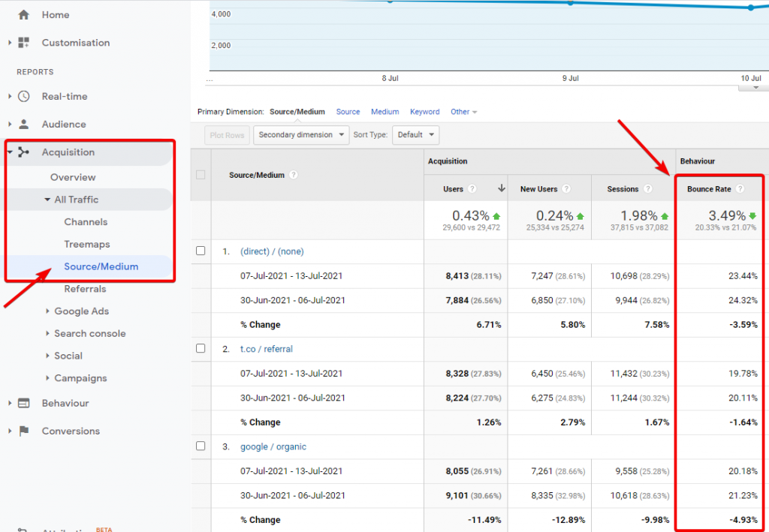Click the Real-time clock icon
The height and width of the screenshot is (532, 769).
(x=24, y=96)
